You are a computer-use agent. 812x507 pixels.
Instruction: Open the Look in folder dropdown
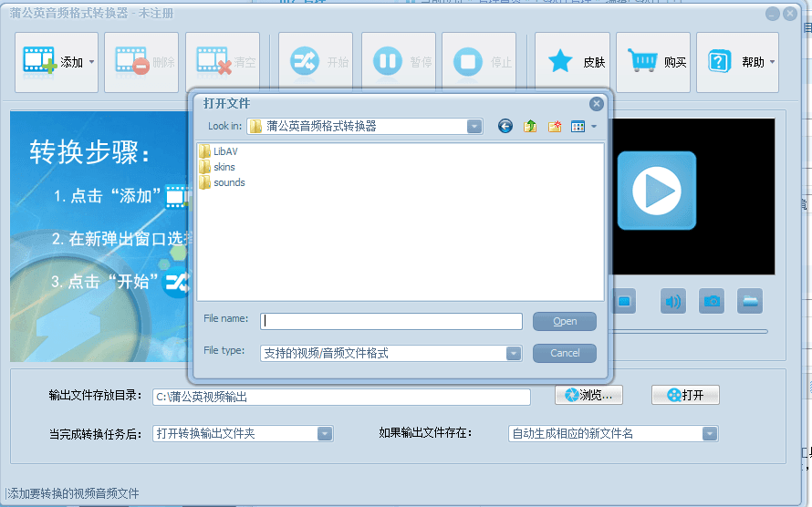pos(474,126)
